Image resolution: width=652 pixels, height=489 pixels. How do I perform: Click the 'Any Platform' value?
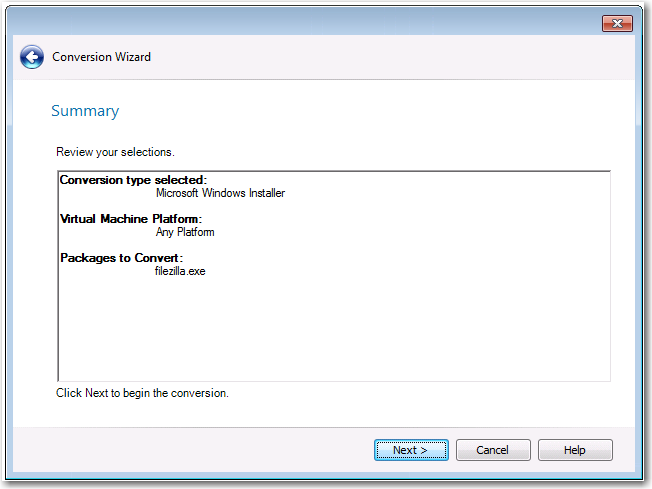click(x=185, y=232)
